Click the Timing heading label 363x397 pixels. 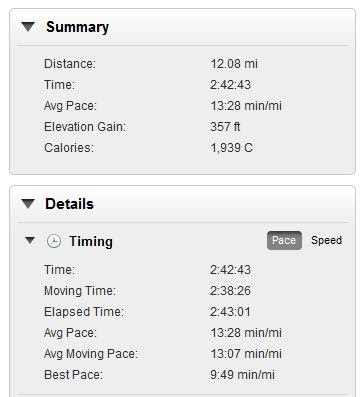point(91,241)
